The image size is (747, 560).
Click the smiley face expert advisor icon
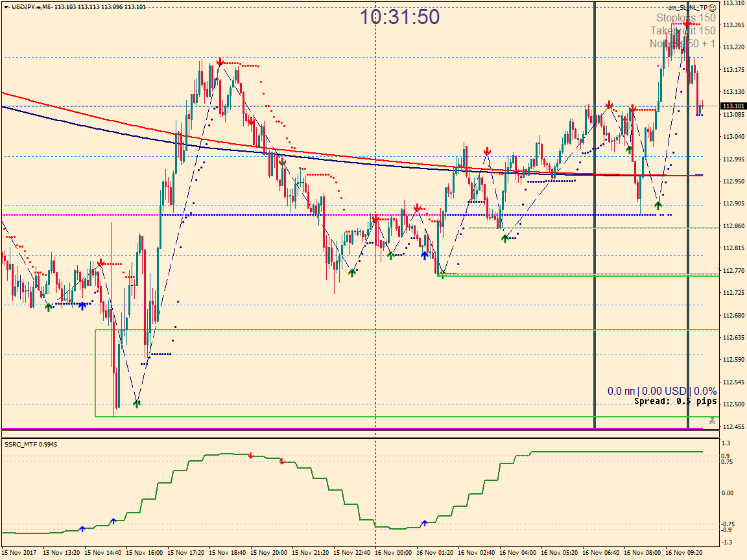pos(712,8)
